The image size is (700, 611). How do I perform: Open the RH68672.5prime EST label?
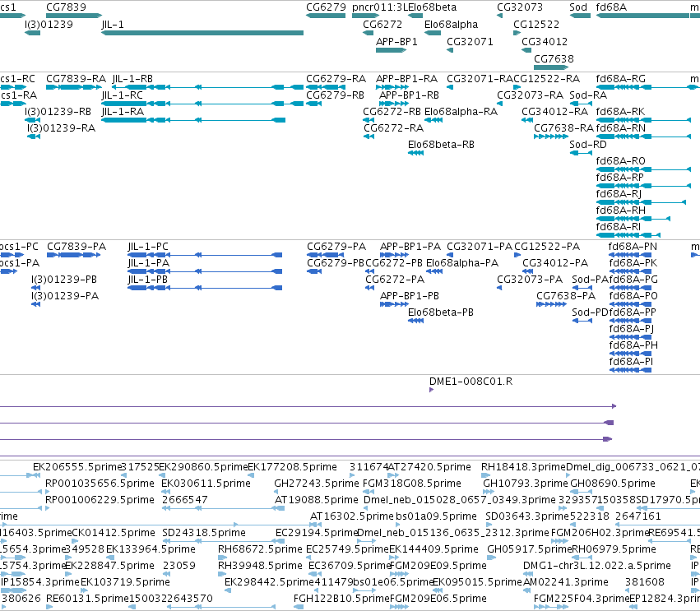[x=260, y=549]
